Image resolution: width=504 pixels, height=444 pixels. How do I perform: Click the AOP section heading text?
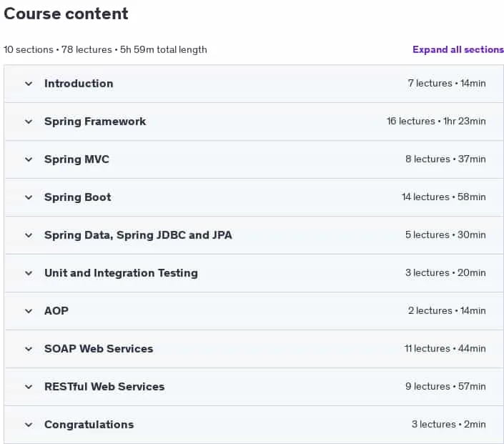coord(56,311)
